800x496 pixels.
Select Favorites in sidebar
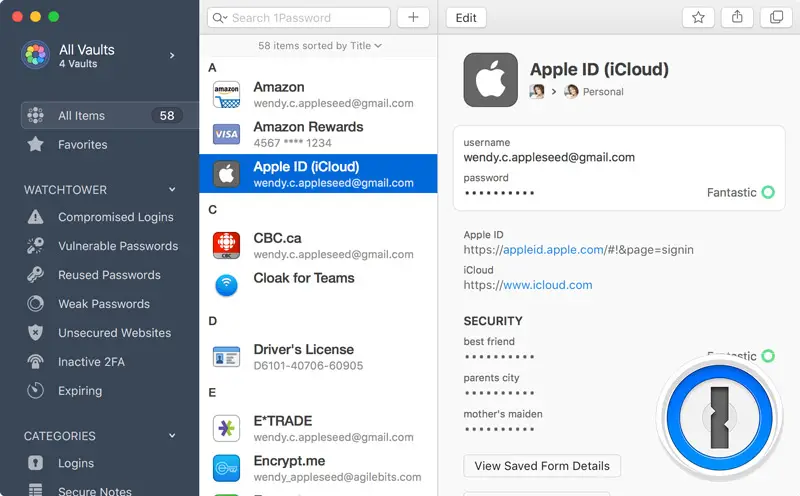83,144
